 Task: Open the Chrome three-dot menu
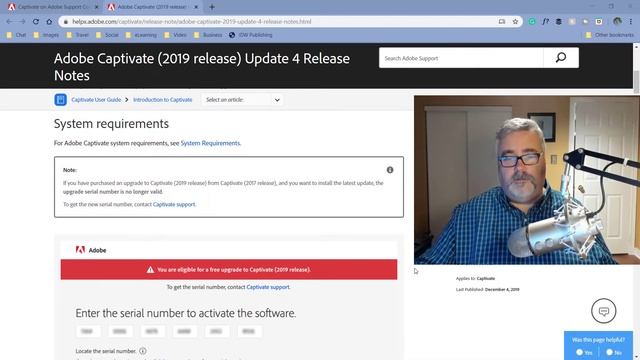point(631,22)
